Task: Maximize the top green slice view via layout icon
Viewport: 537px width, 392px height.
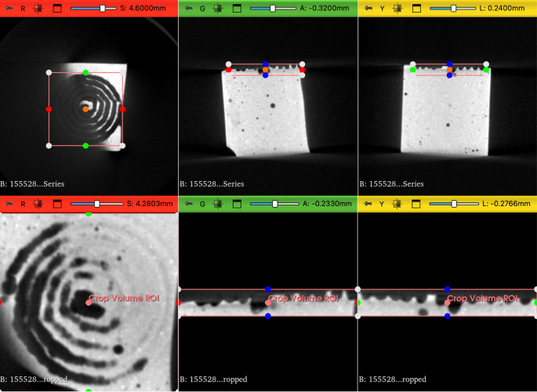Action: 237,8
